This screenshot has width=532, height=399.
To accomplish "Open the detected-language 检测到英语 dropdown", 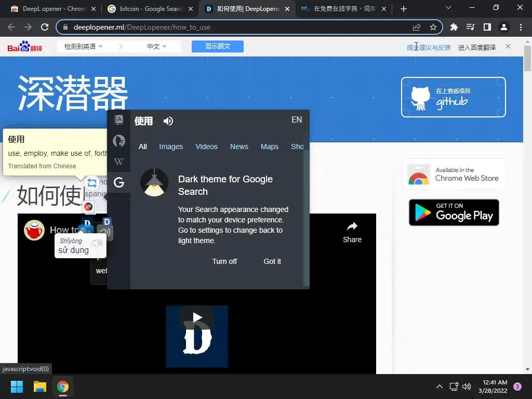I will click(84, 46).
